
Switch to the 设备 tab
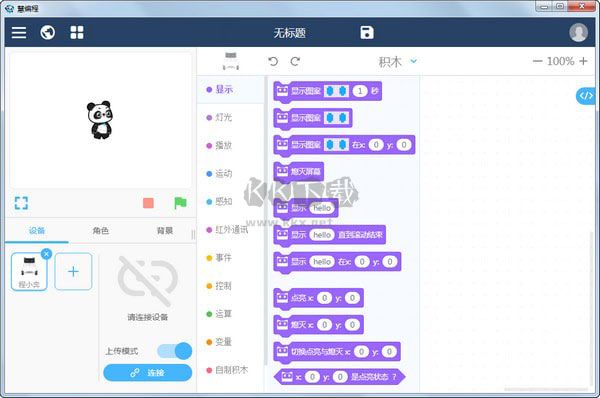(x=37, y=231)
